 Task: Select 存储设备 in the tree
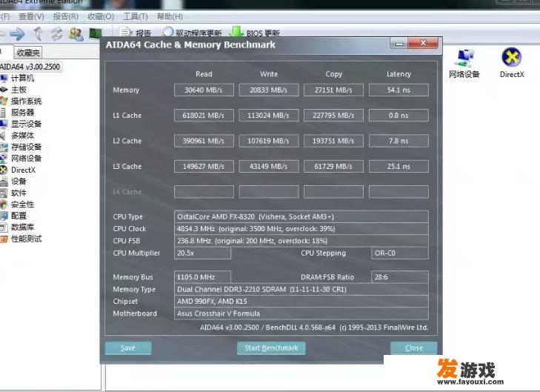pyautogui.click(x=26, y=147)
